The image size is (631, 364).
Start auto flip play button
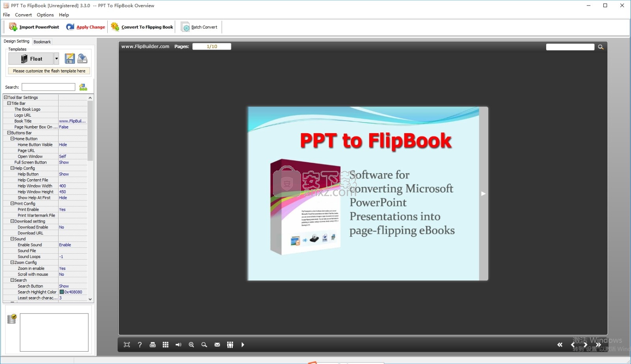pyautogui.click(x=243, y=345)
